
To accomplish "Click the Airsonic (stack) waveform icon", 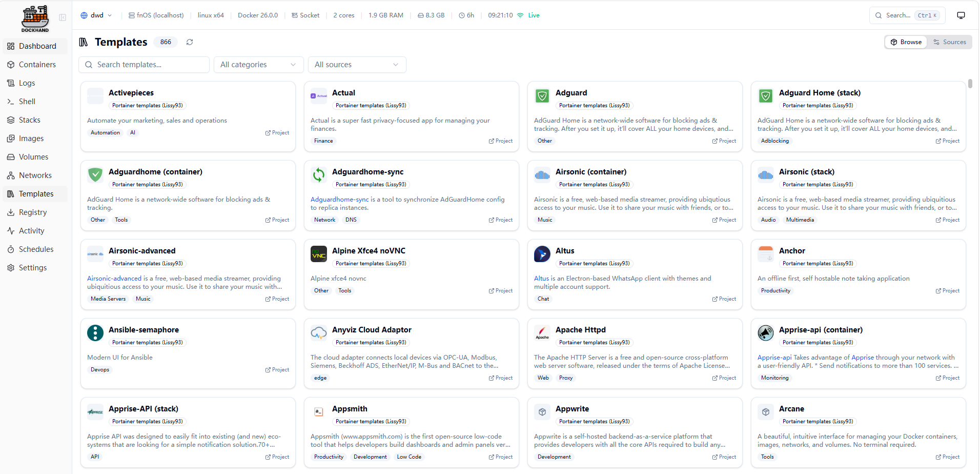I will pos(766,175).
